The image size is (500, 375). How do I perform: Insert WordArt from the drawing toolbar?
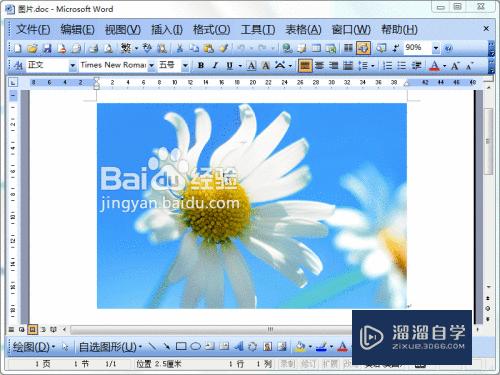click(238, 347)
